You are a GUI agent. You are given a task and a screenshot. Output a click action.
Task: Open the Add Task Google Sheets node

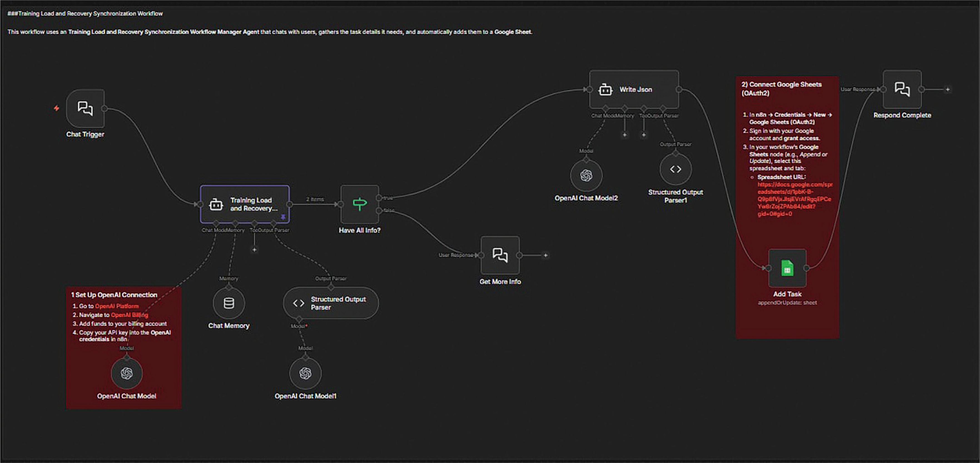coord(787,268)
